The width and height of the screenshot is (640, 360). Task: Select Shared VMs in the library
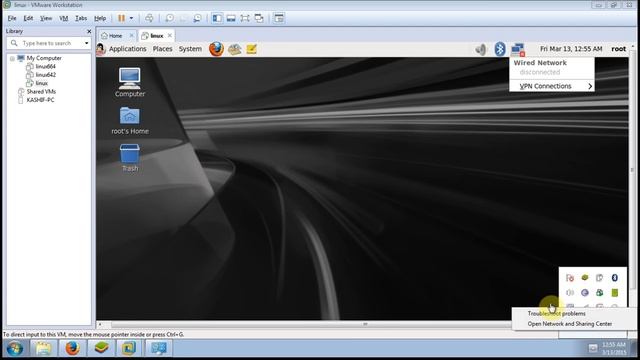coord(41,91)
